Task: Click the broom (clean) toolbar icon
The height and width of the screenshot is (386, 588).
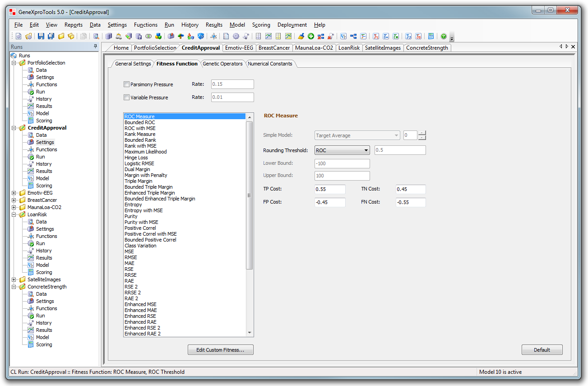Action: 301,37
